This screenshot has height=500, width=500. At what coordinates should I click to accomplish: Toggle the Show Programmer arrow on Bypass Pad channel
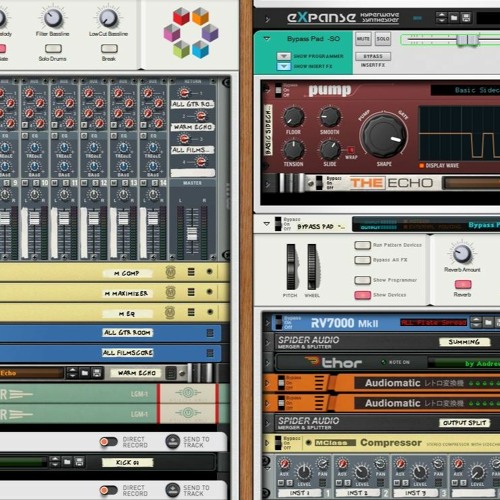click(284, 56)
